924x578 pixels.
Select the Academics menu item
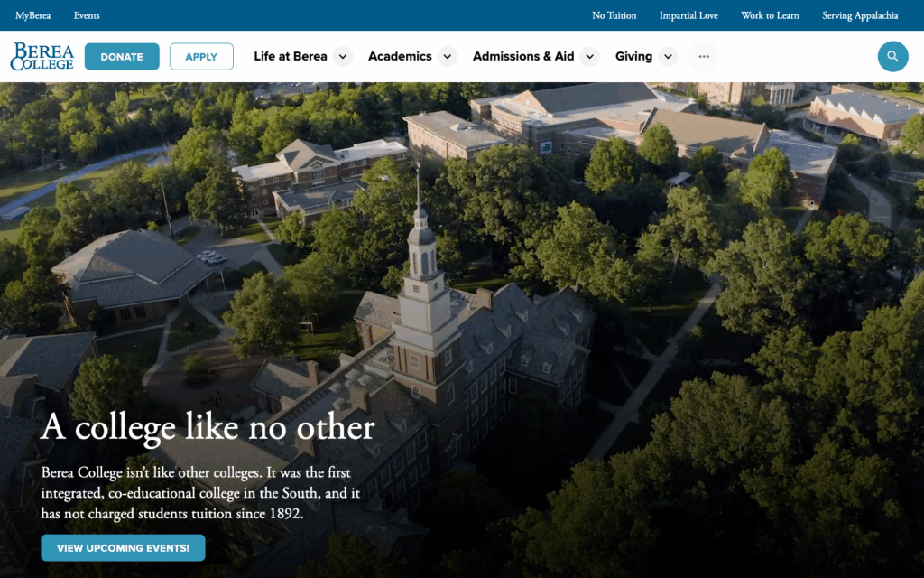tap(400, 57)
